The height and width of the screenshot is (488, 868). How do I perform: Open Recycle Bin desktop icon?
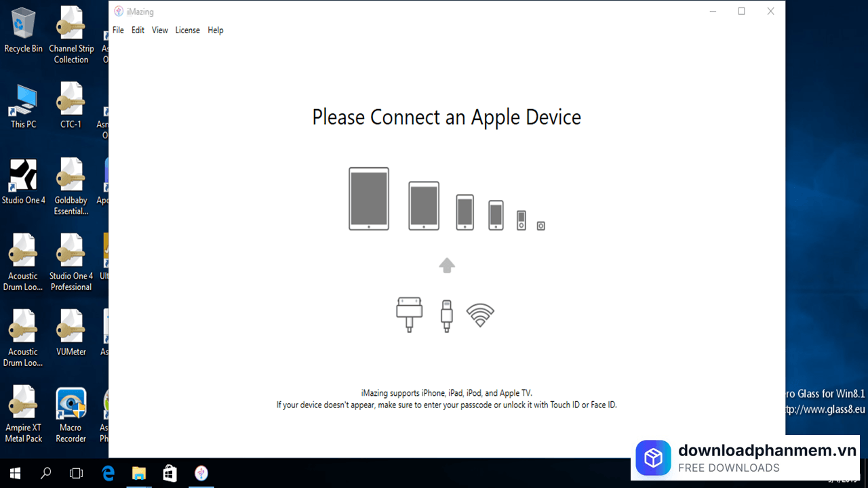coord(24,30)
